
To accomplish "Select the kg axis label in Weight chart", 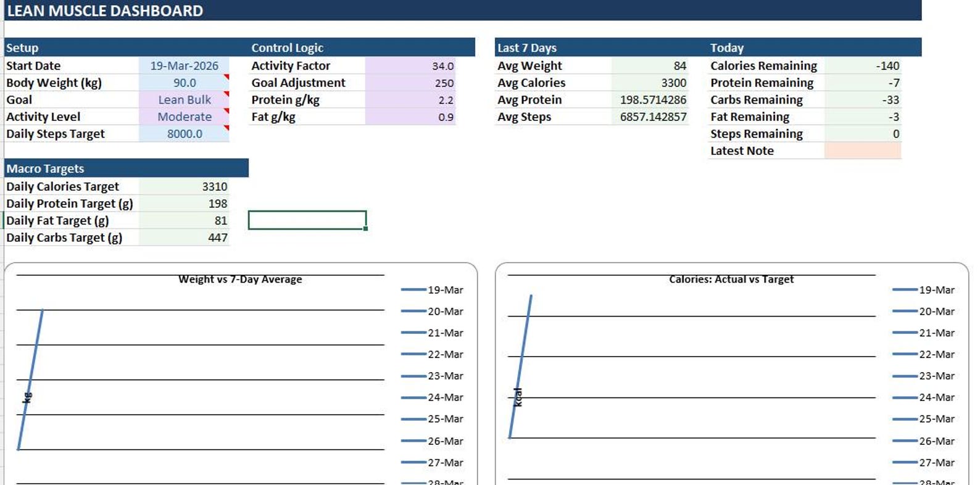I will 27,398.
